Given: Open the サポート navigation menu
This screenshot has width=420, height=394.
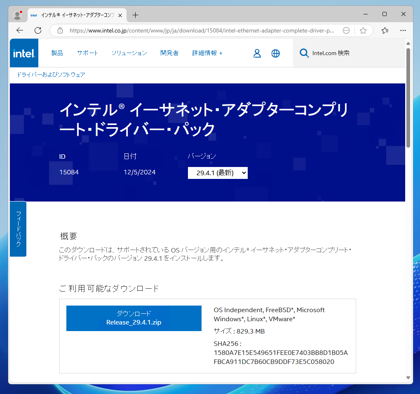Looking at the screenshot, I should point(87,53).
